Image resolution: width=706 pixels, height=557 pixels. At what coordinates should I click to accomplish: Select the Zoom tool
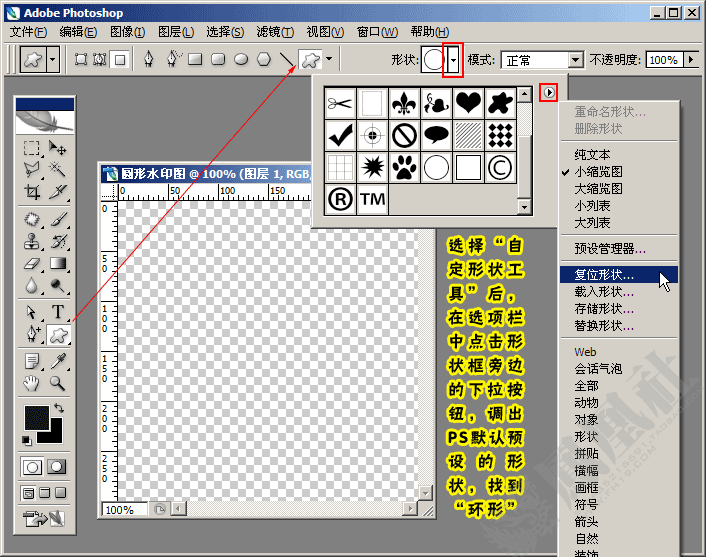pyautogui.click(x=58, y=383)
